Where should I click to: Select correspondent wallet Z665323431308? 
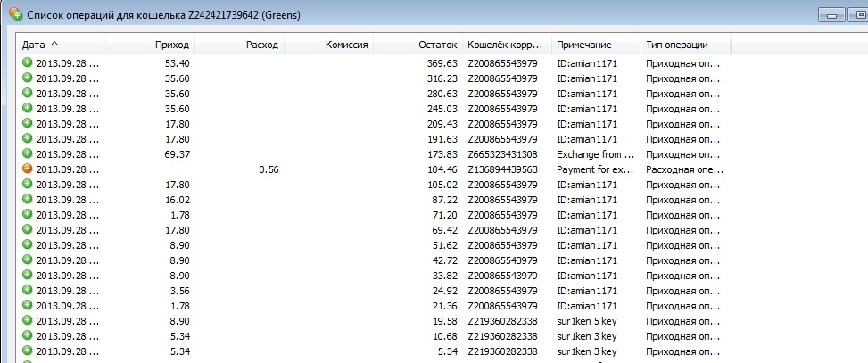coord(502,154)
